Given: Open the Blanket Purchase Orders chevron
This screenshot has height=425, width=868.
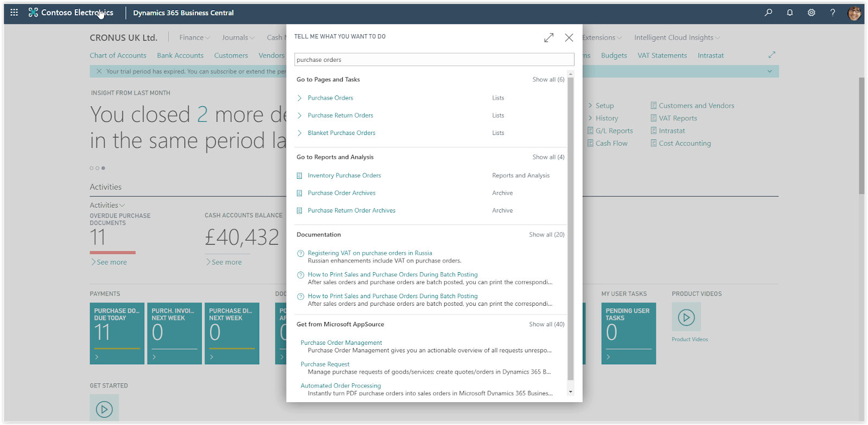Looking at the screenshot, I should [299, 133].
